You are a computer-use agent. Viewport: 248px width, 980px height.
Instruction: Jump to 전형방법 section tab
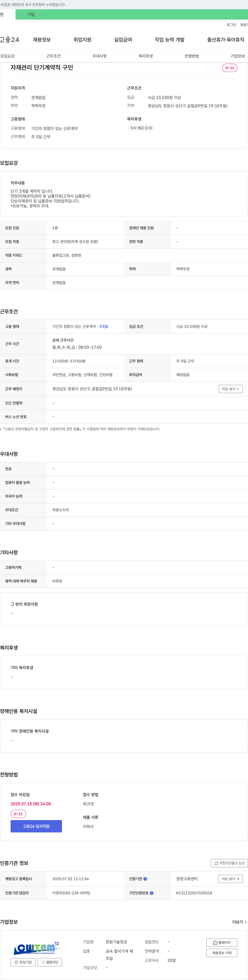(192, 56)
